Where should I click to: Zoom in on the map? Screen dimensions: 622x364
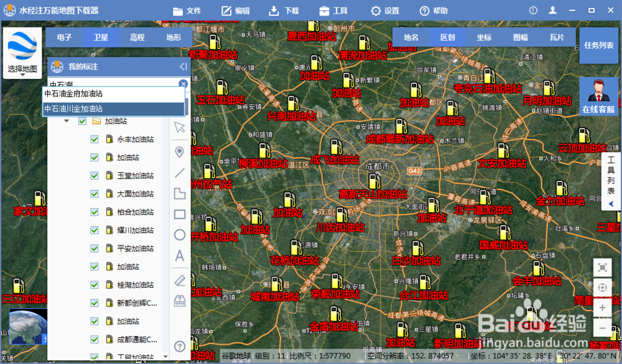coord(602,307)
